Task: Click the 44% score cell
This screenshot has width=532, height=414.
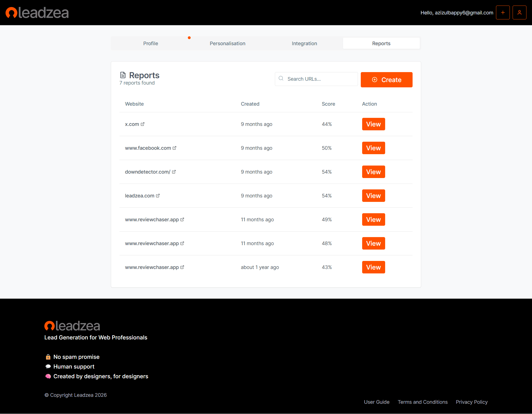Action: tap(327, 124)
